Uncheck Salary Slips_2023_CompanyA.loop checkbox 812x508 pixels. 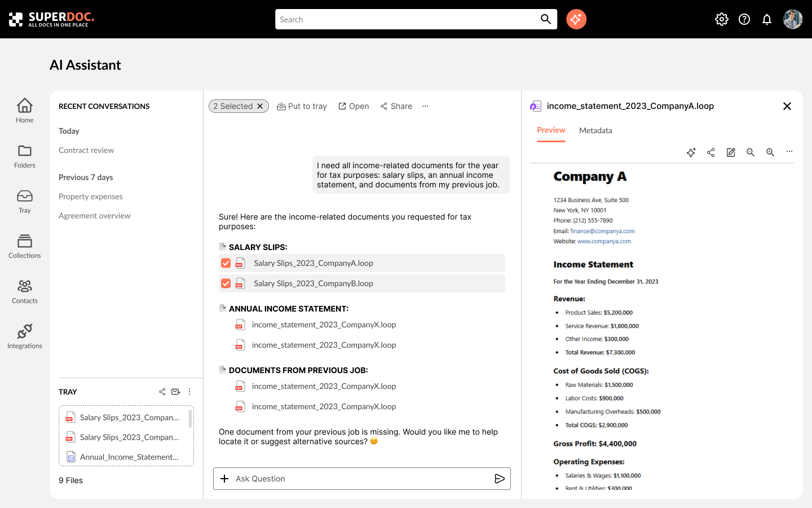[x=226, y=263]
